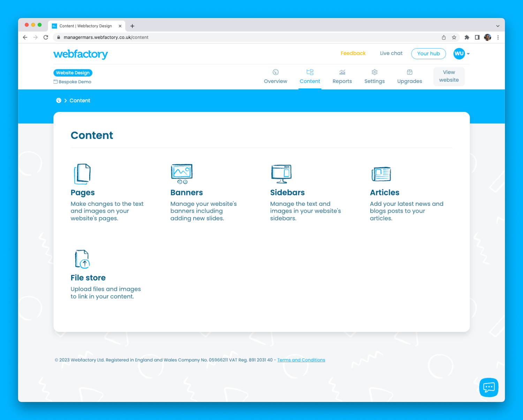
Task: Open the Terms and Conditions link
Action: pos(301,360)
